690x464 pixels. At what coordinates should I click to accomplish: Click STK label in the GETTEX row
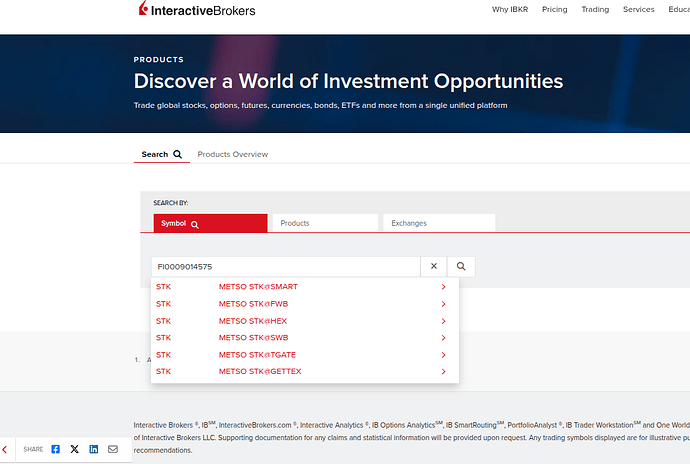point(163,372)
